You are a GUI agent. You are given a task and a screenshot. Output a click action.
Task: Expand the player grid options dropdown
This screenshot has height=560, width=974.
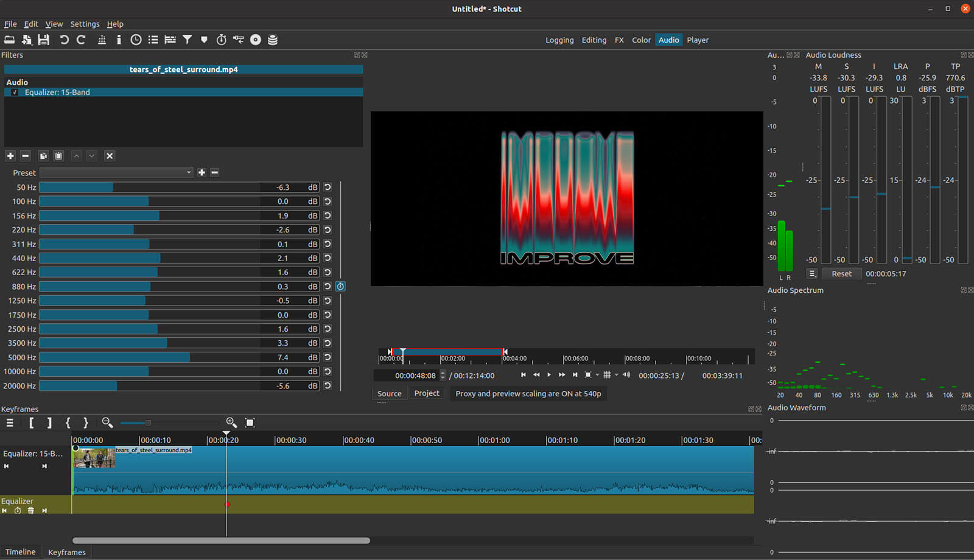617,375
